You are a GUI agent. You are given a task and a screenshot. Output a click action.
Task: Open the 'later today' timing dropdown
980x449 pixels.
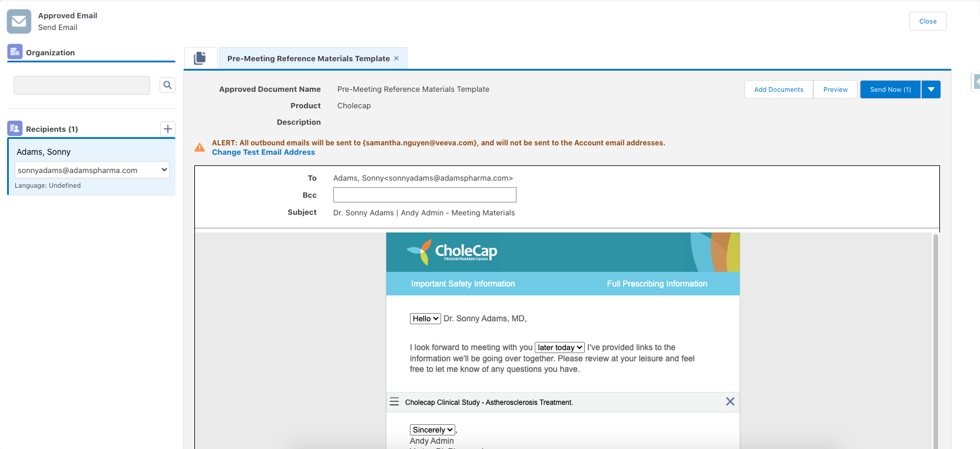[559, 347]
